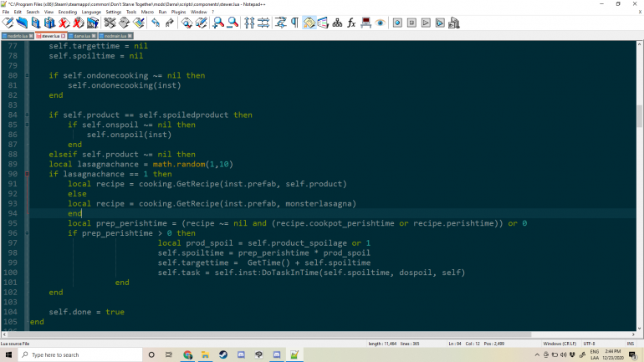
Task: Collapse the if block at line 80
Action: click(x=26, y=75)
